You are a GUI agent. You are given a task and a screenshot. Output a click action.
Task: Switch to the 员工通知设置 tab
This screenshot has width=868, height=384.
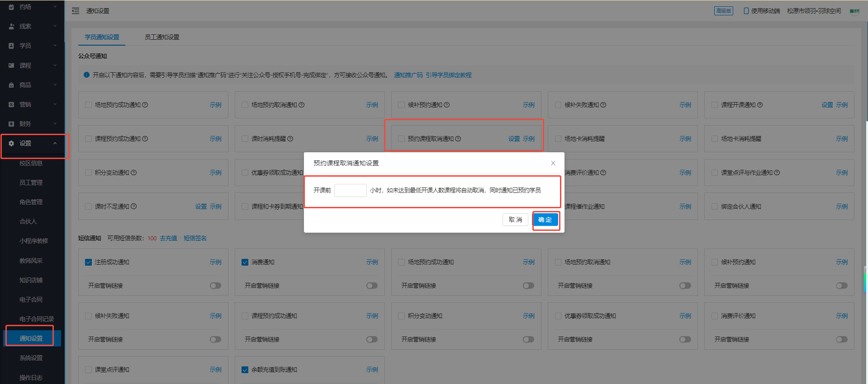point(162,37)
